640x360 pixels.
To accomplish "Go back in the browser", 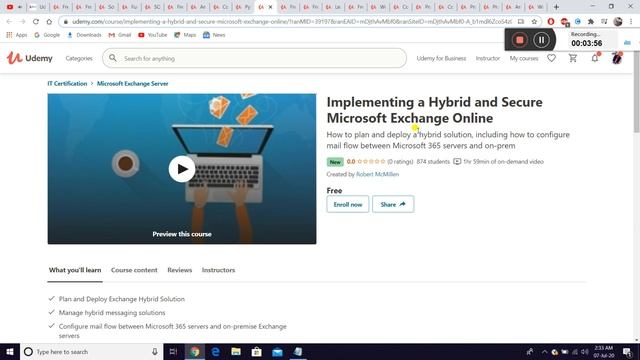I will (9, 21).
